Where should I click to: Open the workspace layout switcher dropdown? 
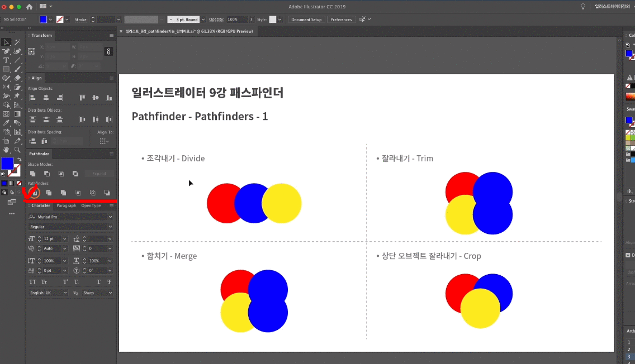pos(46,7)
